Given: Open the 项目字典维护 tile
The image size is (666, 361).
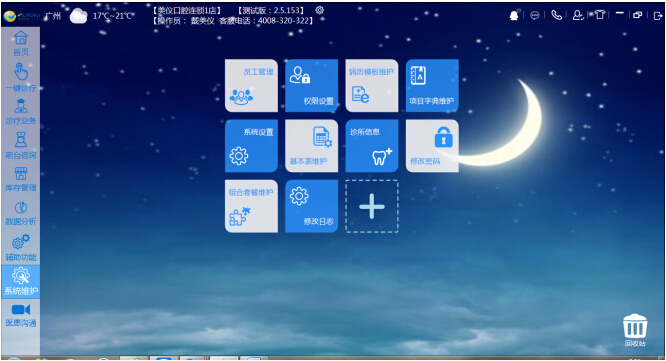Looking at the screenshot, I should [432, 86].
